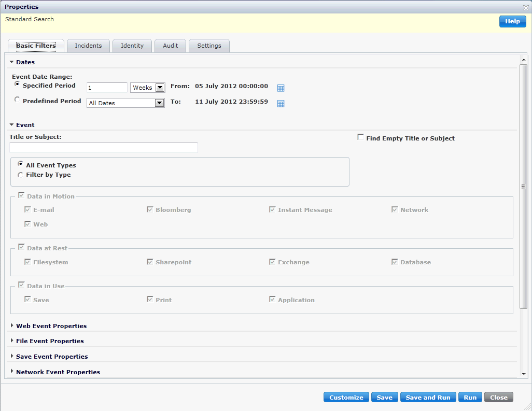The image size is (532, 411).
Task: Choose the Filter by Type option
Action: point(20,175)
